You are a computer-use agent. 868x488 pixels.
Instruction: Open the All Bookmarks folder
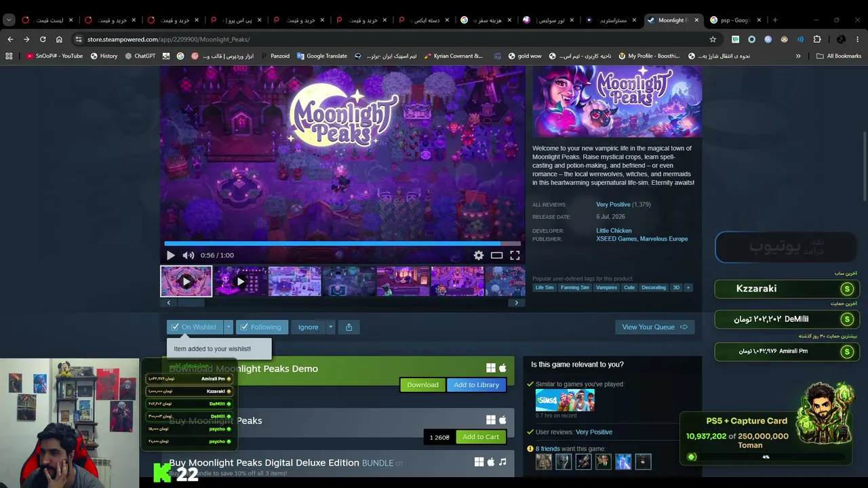[x=839, y=56]
